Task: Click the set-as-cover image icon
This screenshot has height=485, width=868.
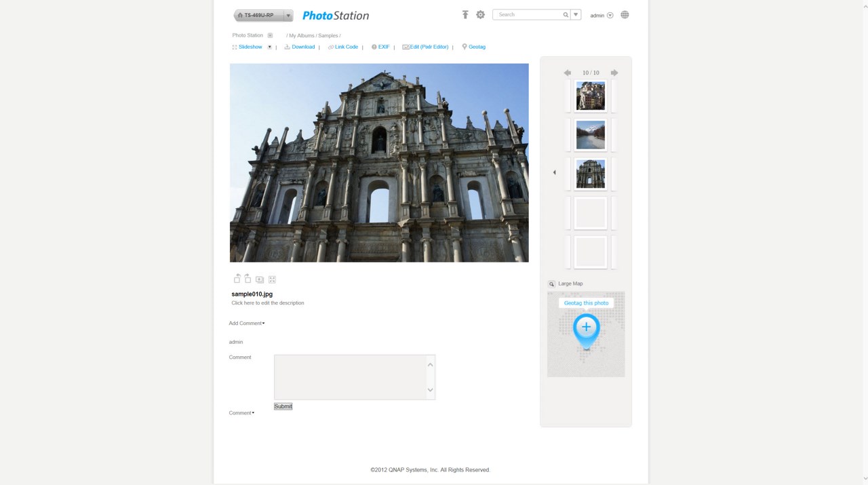Action: click(x=260, y=279)
